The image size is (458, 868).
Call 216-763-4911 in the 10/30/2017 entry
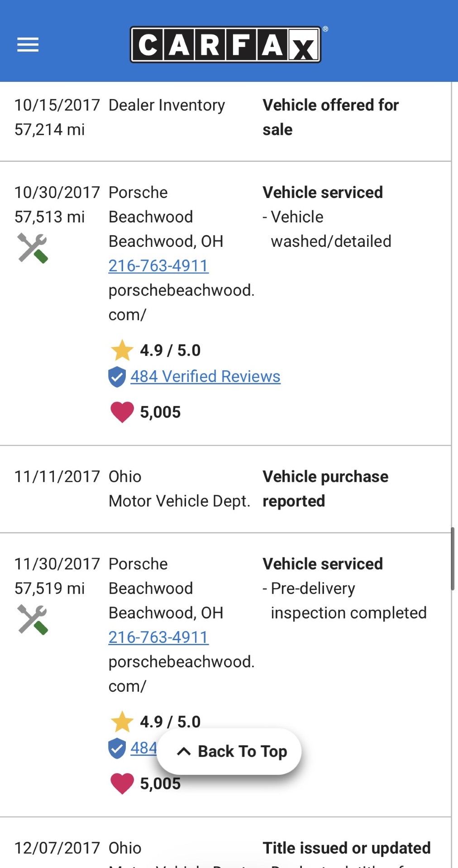pyautogui.click(x=158, y=266)
